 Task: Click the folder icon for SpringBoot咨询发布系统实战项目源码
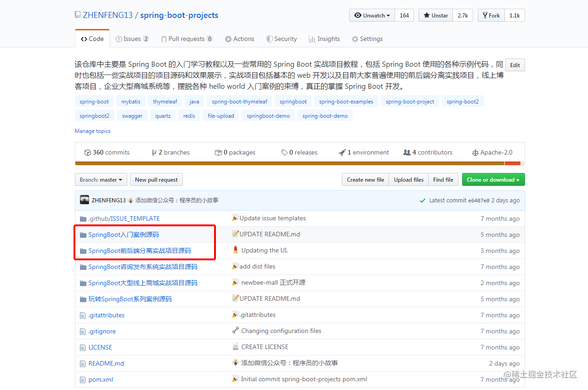coord(83,267)
